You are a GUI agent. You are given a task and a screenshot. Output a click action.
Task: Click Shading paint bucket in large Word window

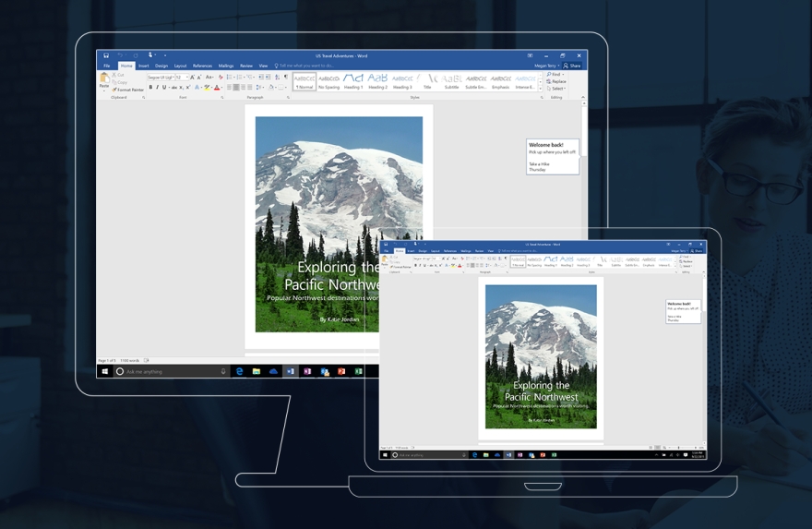271,87
